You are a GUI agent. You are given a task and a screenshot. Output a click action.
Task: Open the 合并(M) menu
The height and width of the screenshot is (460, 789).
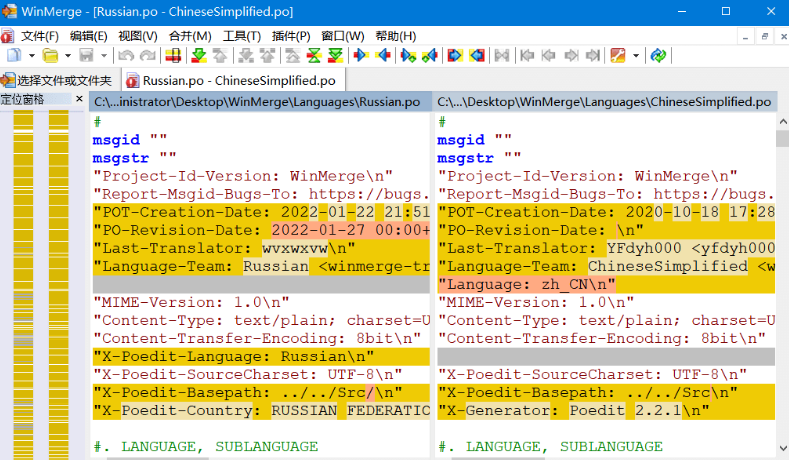pyautogui.click(x=190, y=36)
